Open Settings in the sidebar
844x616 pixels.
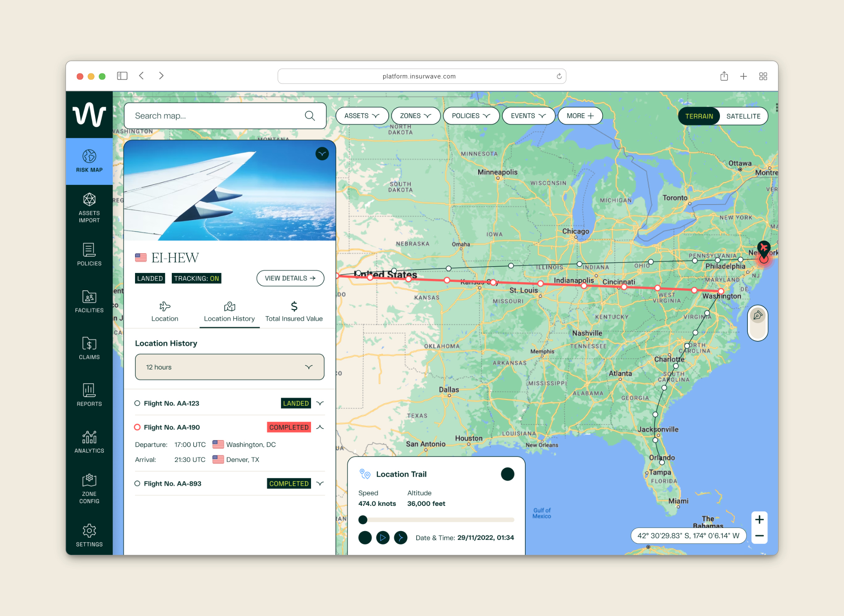pos(89,535)
